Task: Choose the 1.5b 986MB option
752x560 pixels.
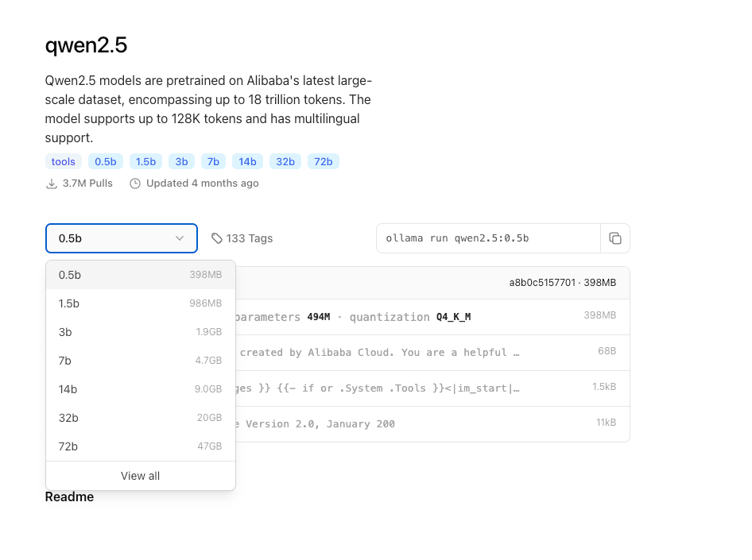Action: [x=141, y=303]
